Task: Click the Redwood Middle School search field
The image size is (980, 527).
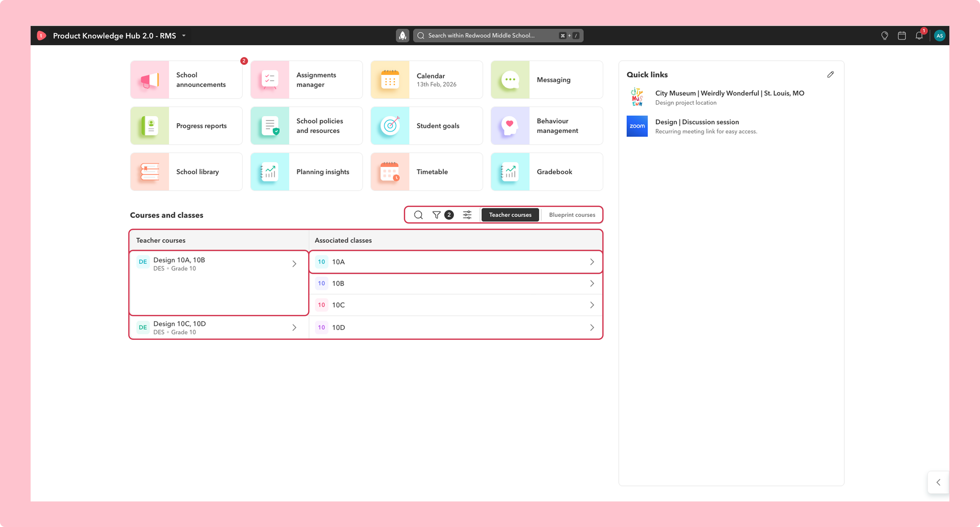Action: click(x=498, y=35)
